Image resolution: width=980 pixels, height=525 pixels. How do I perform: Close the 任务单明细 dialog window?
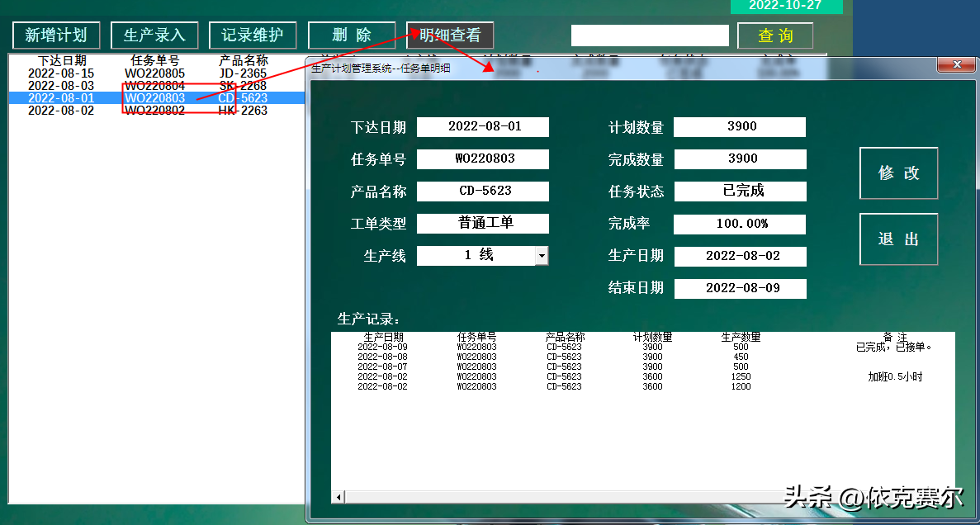click(x=956, y=64)
